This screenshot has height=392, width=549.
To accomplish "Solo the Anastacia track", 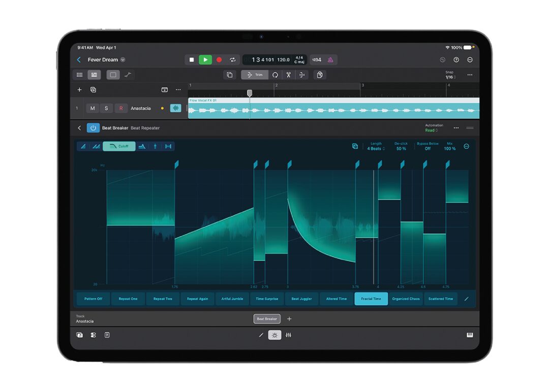I will pyautogui.click(x=106, y=108).
